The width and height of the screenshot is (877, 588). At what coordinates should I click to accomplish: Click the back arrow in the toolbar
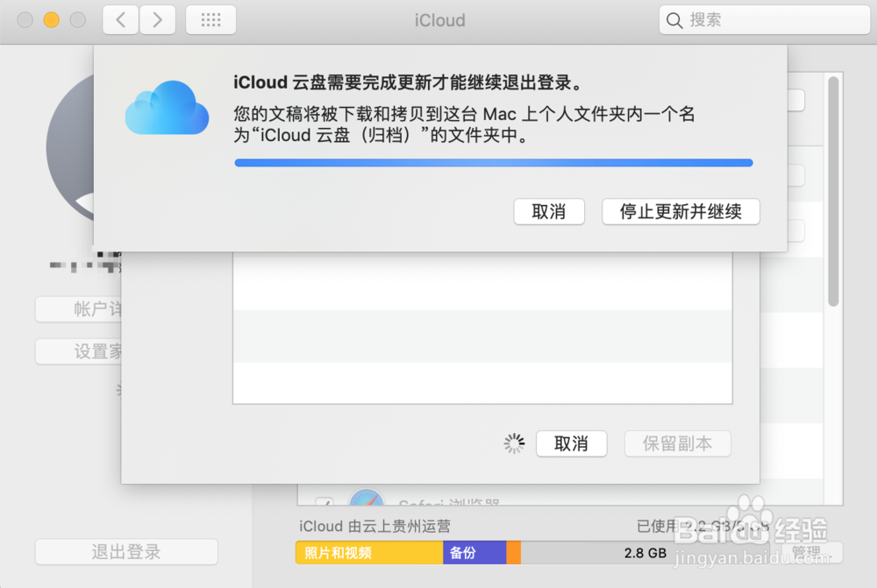120,19
